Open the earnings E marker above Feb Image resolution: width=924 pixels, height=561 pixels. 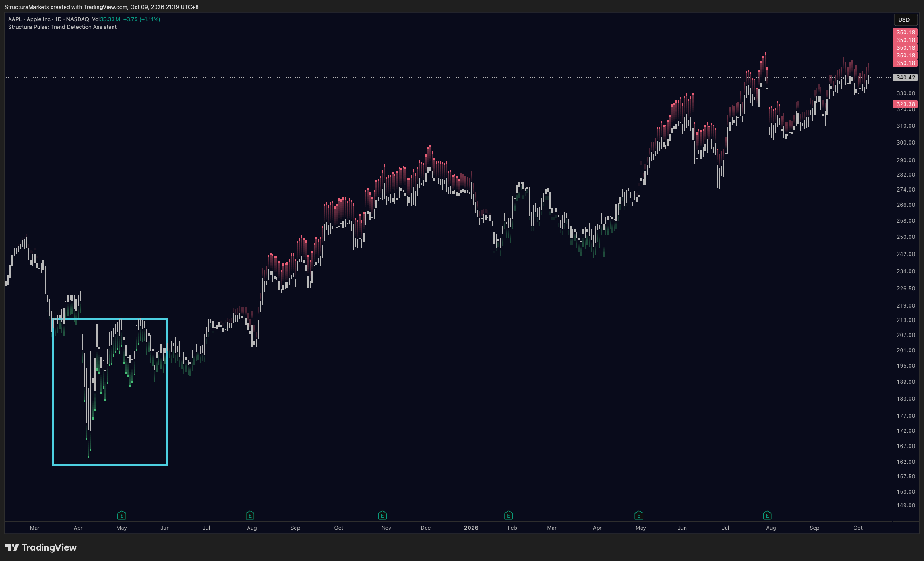508,515
